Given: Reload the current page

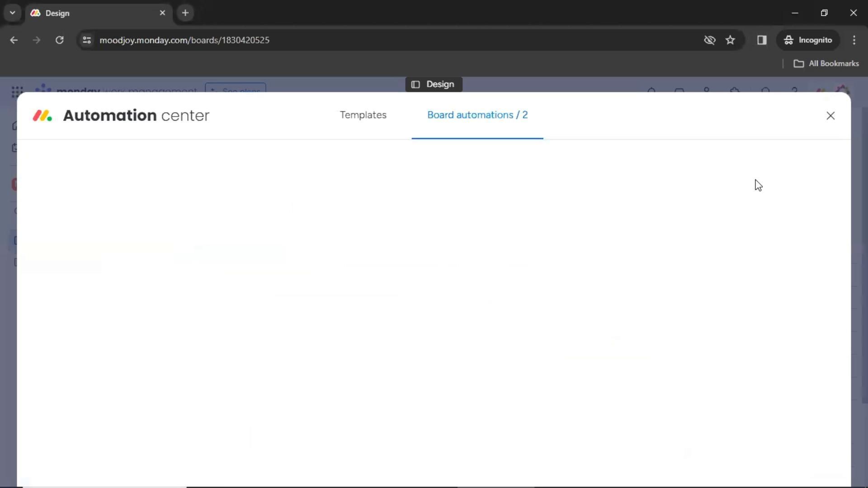Looking at the screenshot, I should 59,40.
